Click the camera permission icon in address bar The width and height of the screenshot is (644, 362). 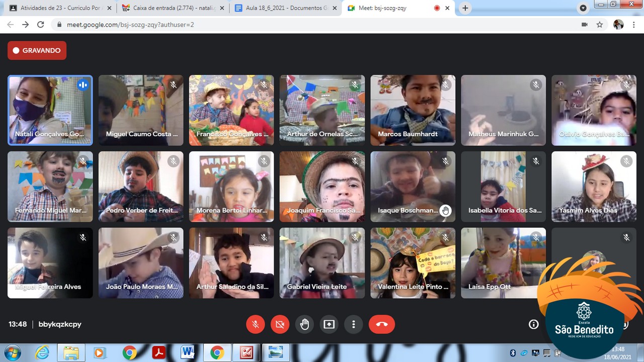click(x=584, y=24)
